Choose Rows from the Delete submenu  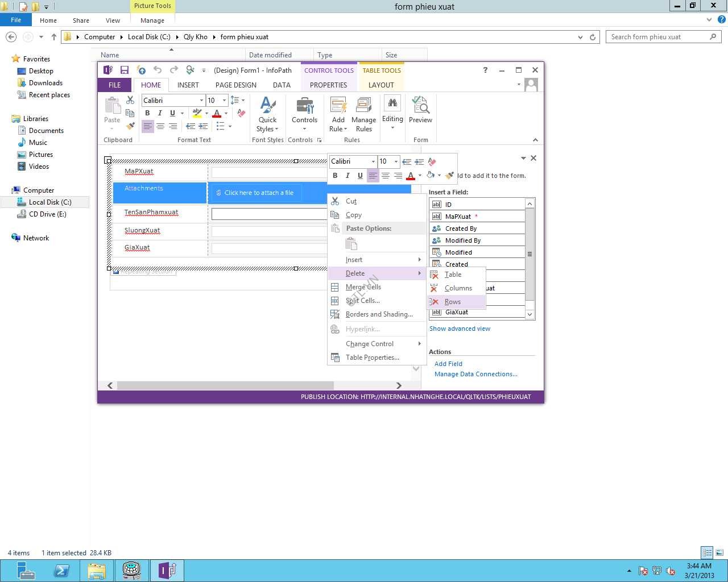coord(453,302)
